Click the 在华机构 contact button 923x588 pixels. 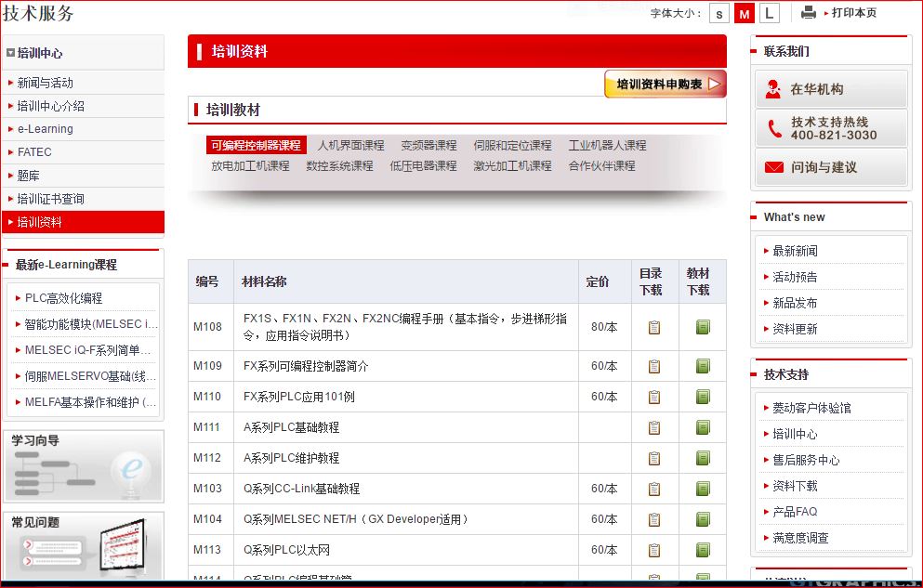pos(830,89)
